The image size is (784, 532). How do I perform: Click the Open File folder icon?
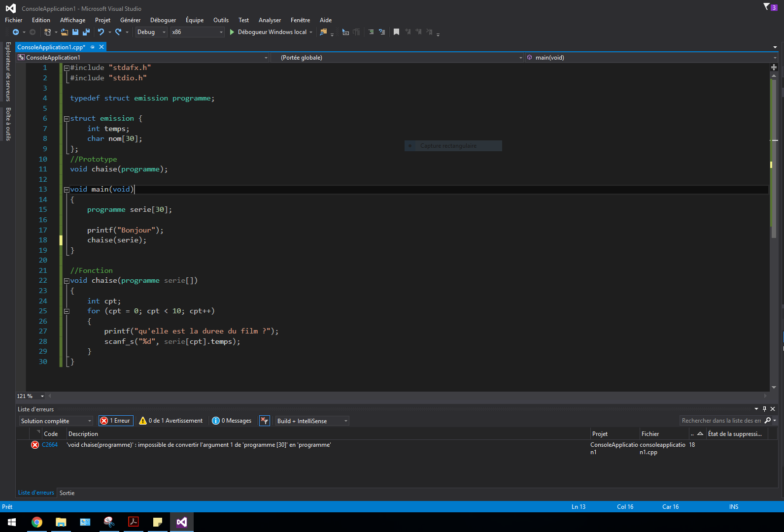[x=65, y=32]
